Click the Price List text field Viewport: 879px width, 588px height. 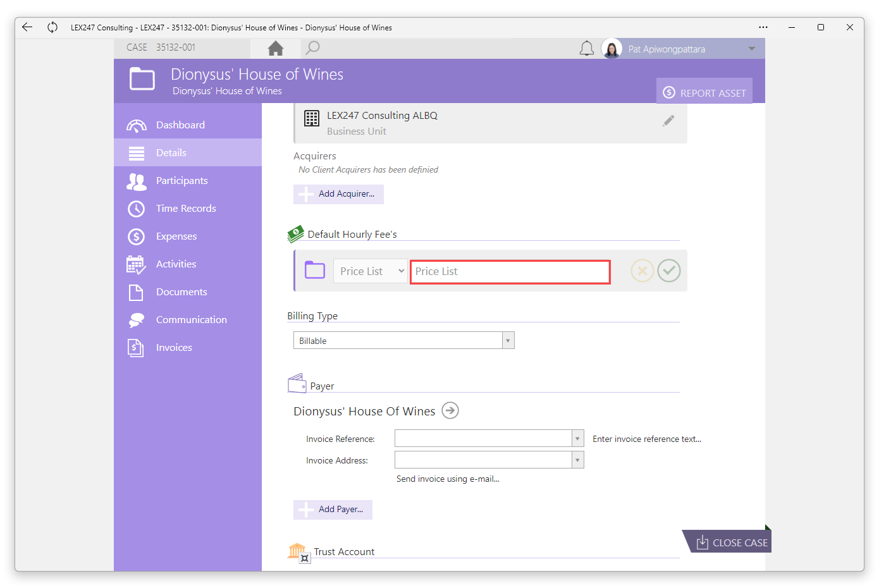510,272
